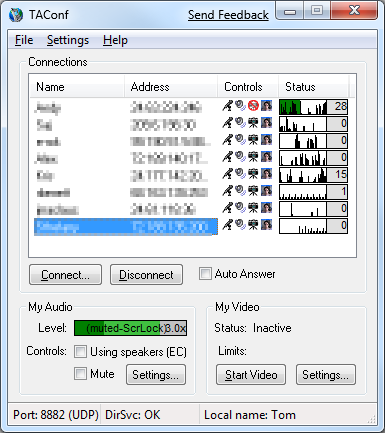Image resolution: width=385 pixels, height=433 pixels.
Task: Click the TAConf globe icon in title bar
Action: pos(16,15)
